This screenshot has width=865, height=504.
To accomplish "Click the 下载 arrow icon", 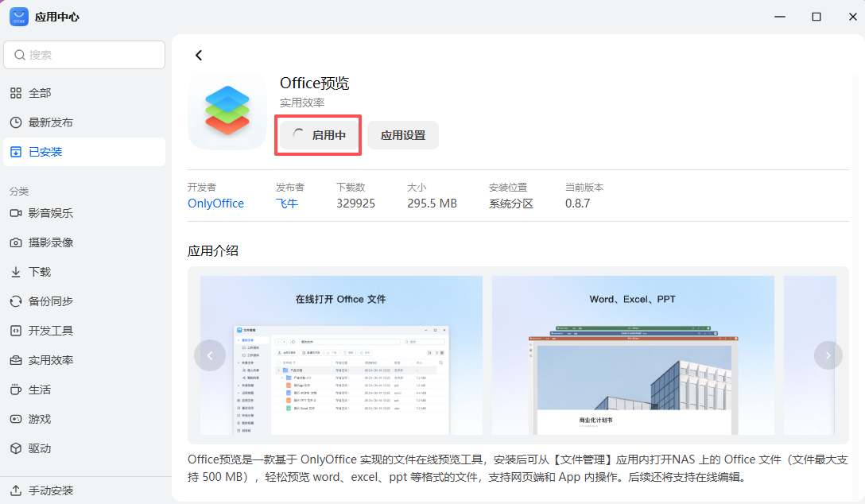I will point(16,272).
